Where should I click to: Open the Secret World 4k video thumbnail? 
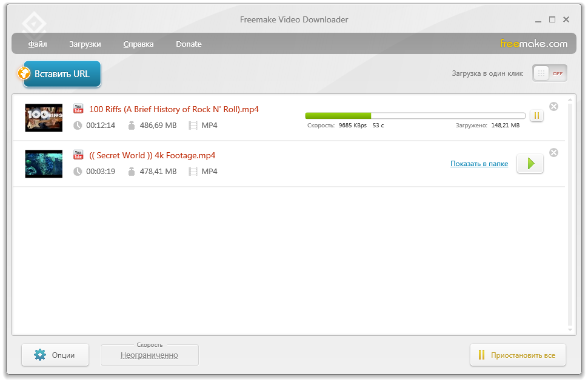coord(44,164)
